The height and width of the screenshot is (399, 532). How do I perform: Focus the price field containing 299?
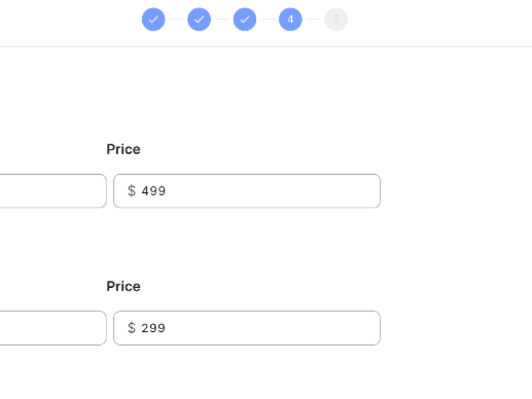(266, 328)
